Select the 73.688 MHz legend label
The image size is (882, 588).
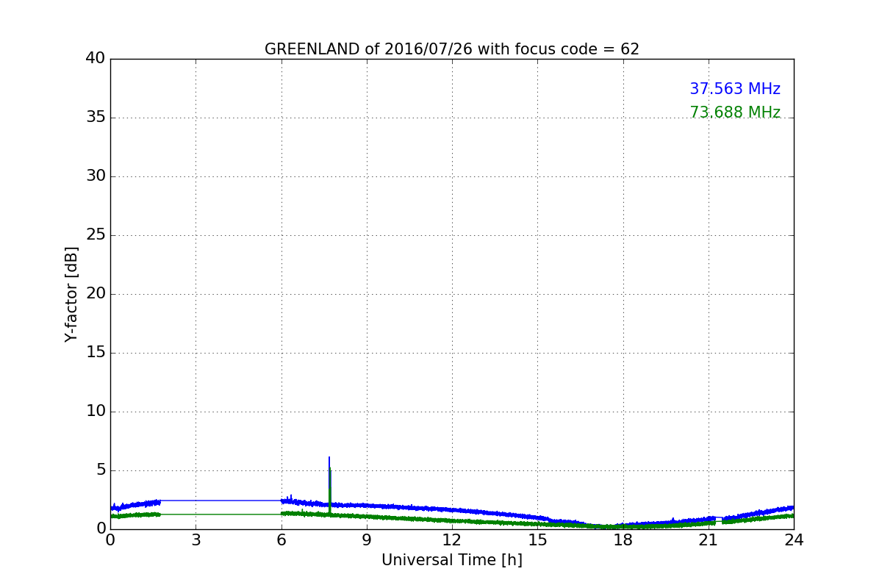click(735, 112)
